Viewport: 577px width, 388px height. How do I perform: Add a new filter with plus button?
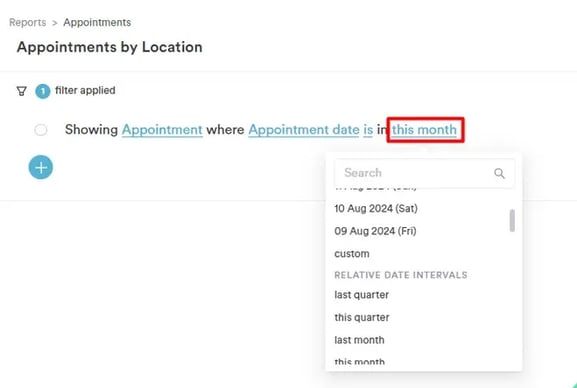(41, 167)
